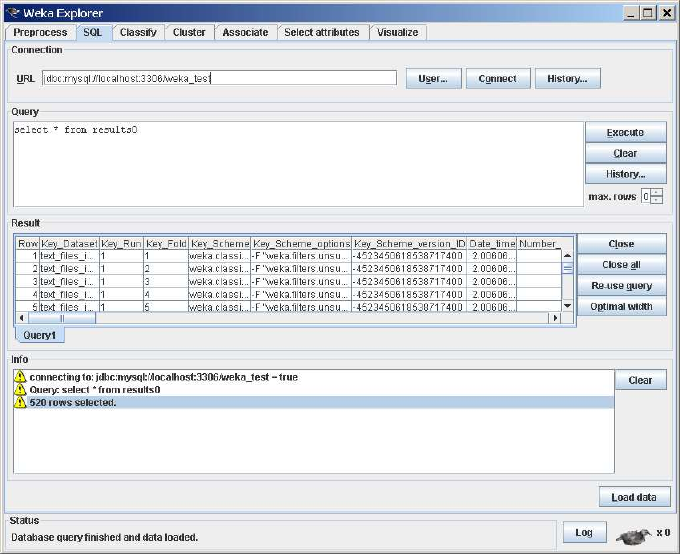Click the Weka Explorer title bar icon
The width and height of the screenshot is (680, 554).
pos(13,13)
